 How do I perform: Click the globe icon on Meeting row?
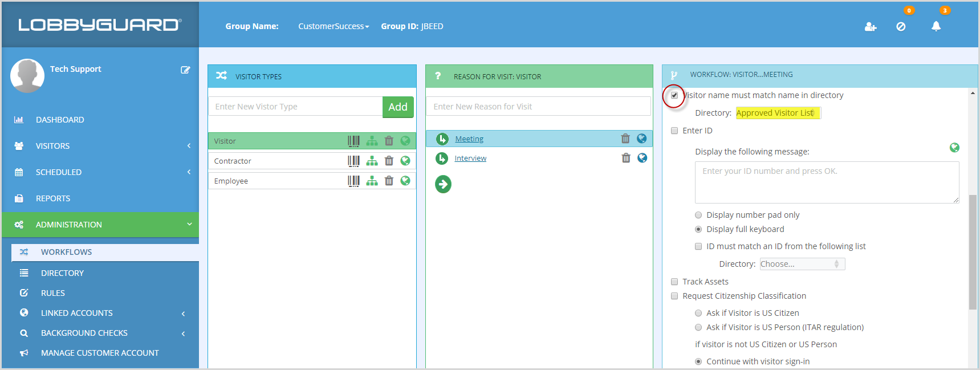[641, 139]
